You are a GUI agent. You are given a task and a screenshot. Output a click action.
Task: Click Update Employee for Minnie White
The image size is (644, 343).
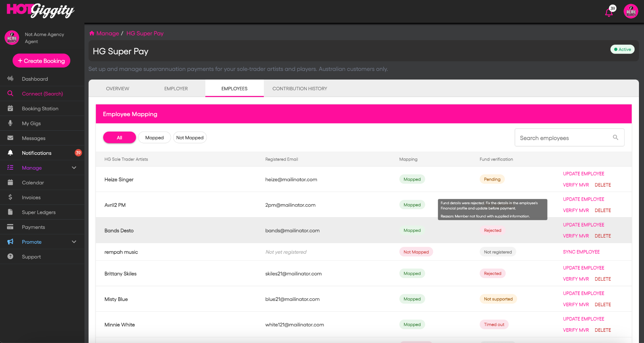[584, 319]
